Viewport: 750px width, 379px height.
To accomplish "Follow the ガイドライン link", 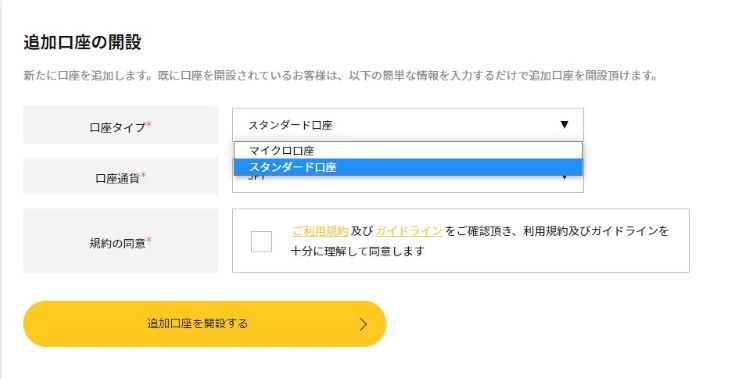I will coord(408,231).
